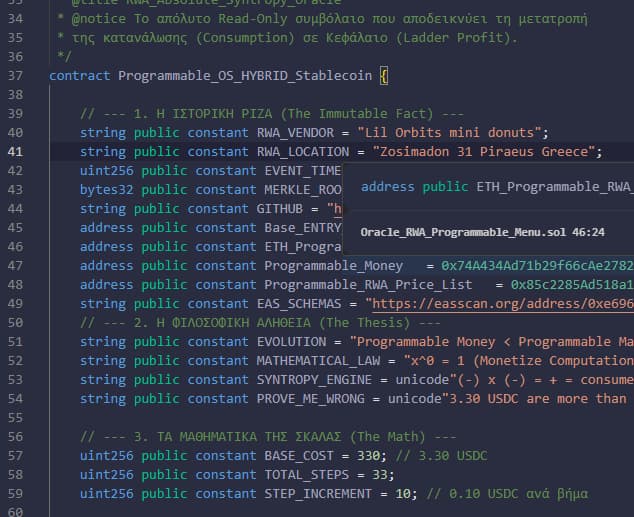Click the "Zosimadon 31 Piraeus Greece" string

484,152
